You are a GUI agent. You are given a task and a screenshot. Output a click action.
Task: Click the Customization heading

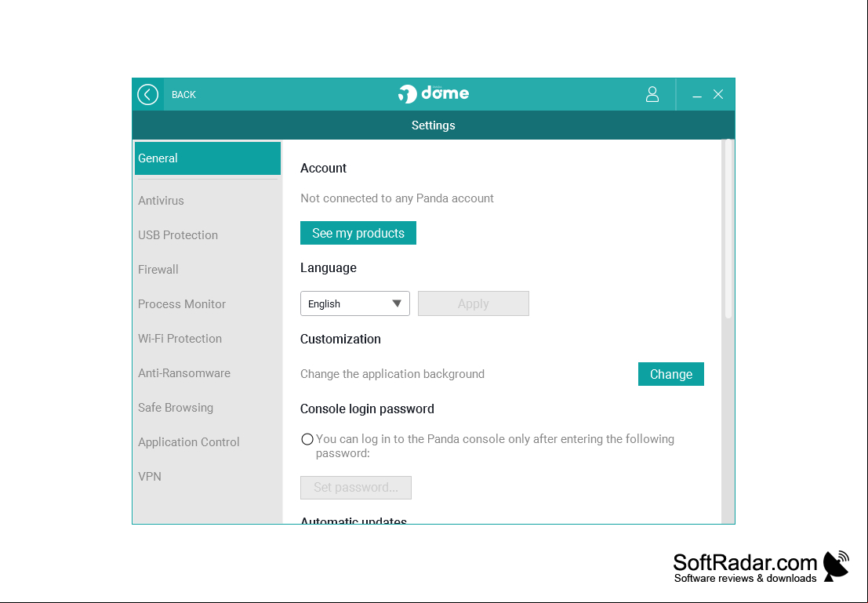pyautogui.click(x=340, y=339)
